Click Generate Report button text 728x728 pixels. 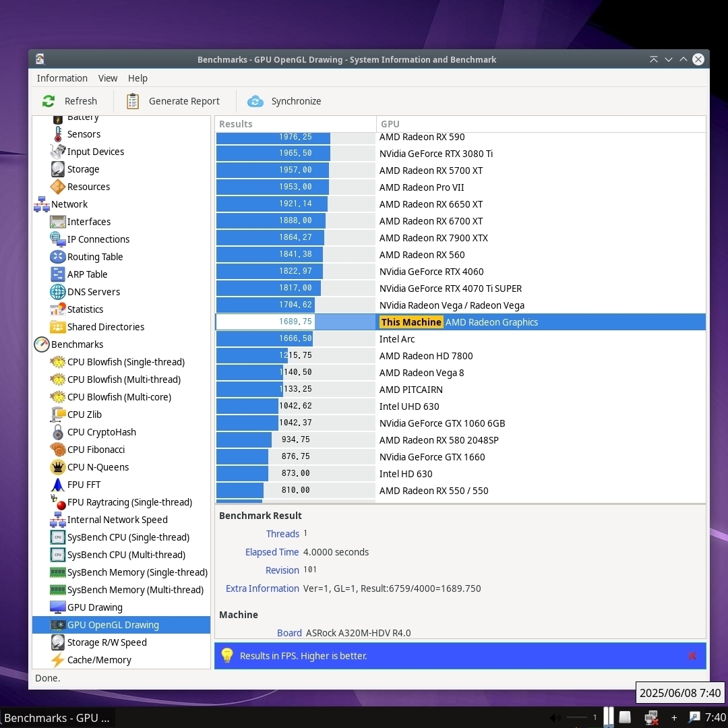184,101
